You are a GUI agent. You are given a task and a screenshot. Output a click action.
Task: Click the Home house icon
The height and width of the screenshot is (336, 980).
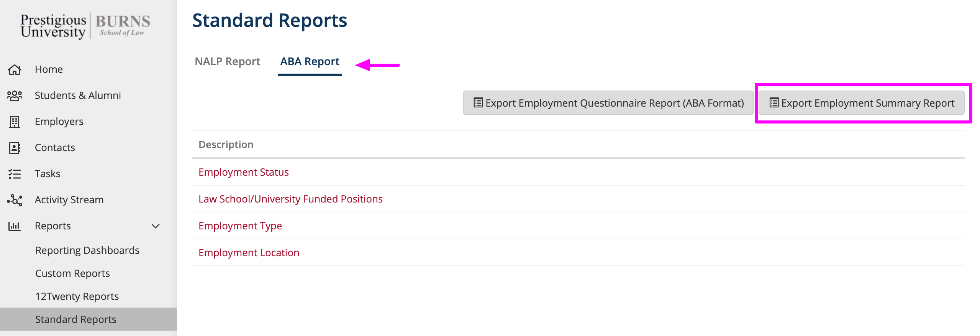pos(15,70)
